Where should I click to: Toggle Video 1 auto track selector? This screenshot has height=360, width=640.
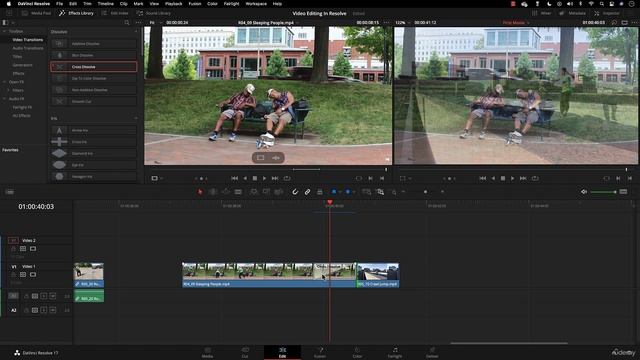coord(23,275)
